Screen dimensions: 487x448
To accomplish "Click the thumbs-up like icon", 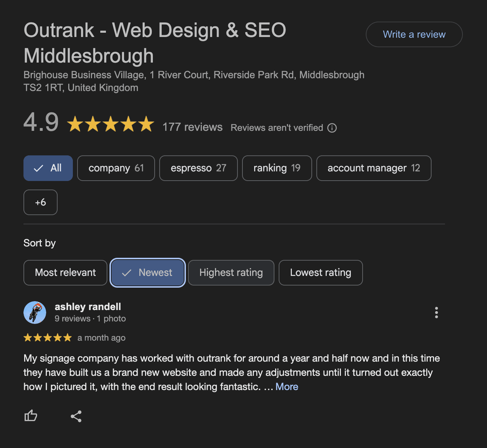I will pos(31,416).
